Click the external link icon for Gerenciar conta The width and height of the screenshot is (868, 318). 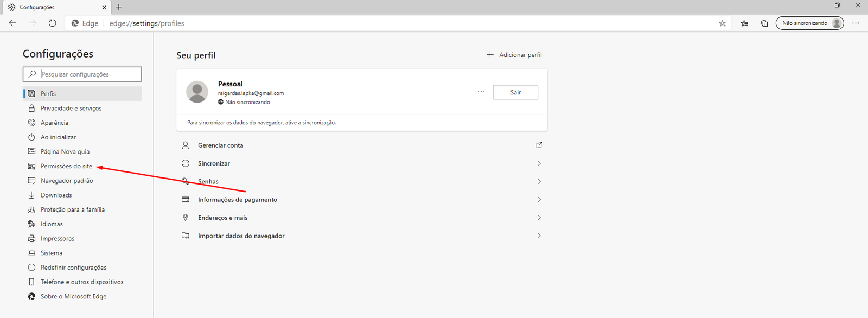tap(539, 145)
